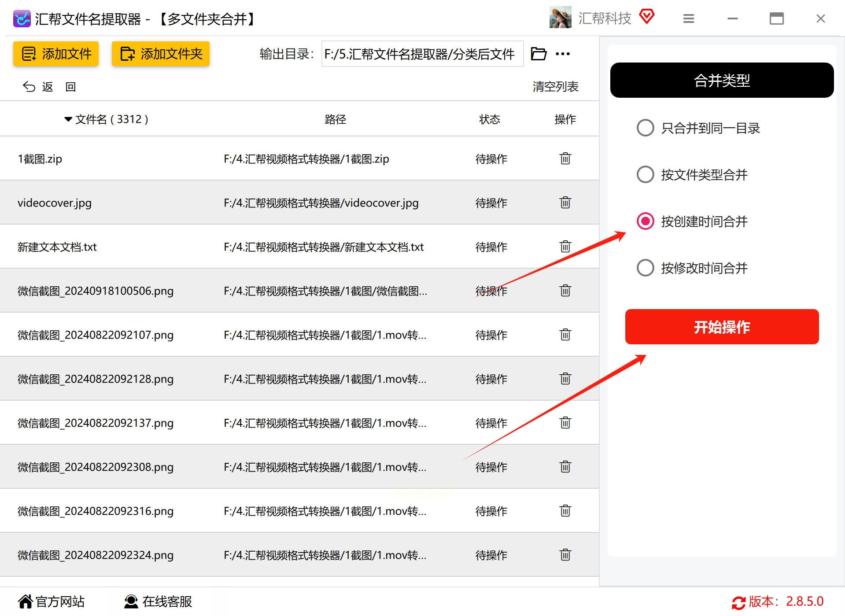845x616 pixels.
Task: Open output folder browse icon
Action: point(539,54)
